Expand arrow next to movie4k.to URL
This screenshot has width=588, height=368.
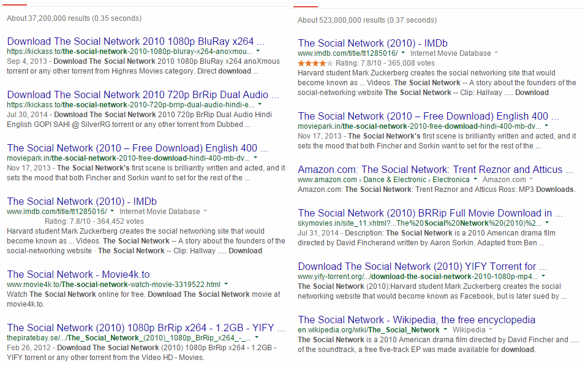(x=226, y=283)
